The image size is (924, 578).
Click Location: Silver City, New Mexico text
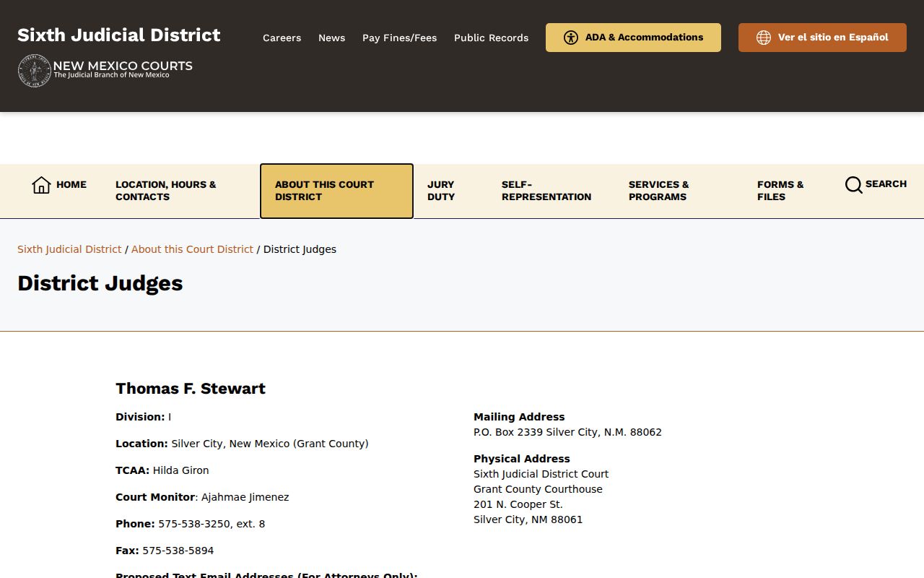click(242, 444)
